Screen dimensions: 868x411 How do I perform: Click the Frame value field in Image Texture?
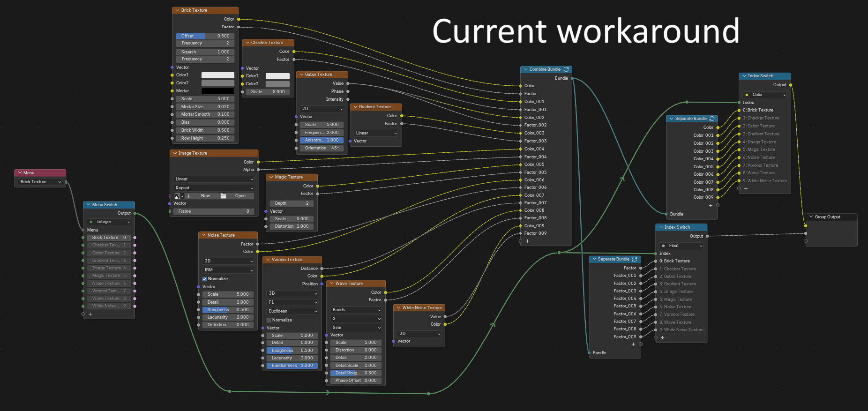[x=214, y=211]
